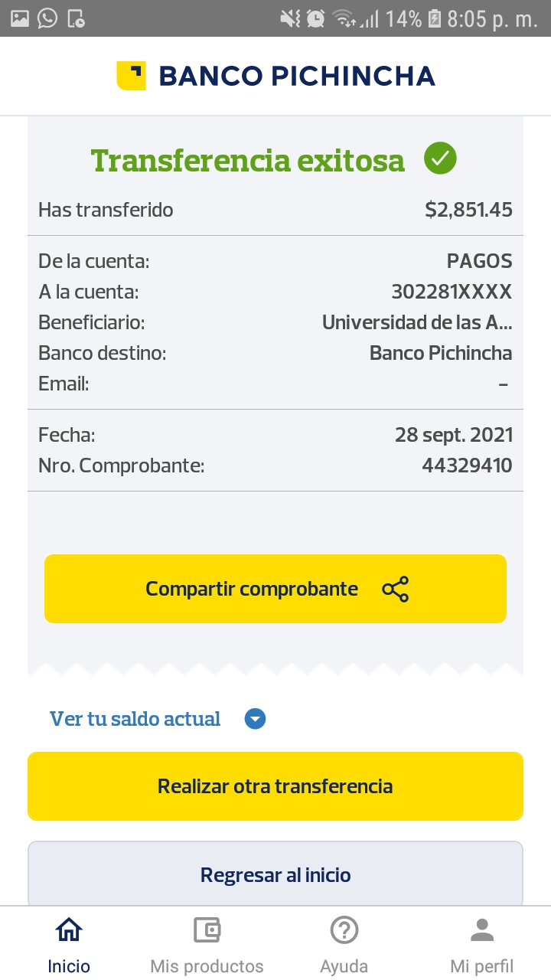Tap the WhatsApp notification icon in status bar
551x980 pixels.
[x=47, y=18]
